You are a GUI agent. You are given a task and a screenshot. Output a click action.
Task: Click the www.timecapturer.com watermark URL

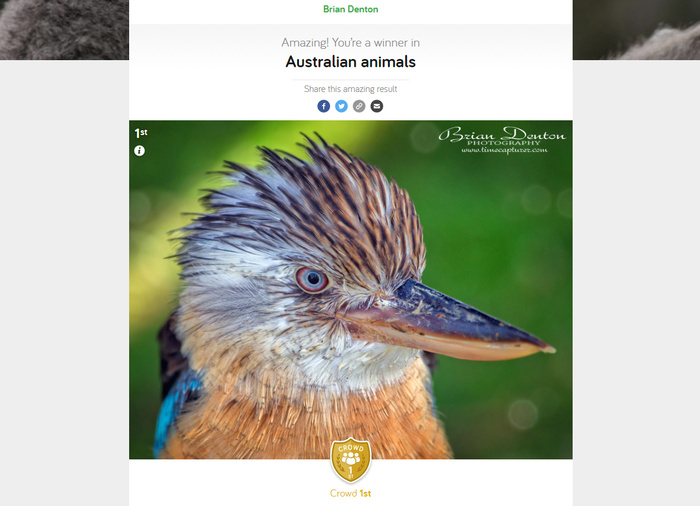click(x=504, y=151)
